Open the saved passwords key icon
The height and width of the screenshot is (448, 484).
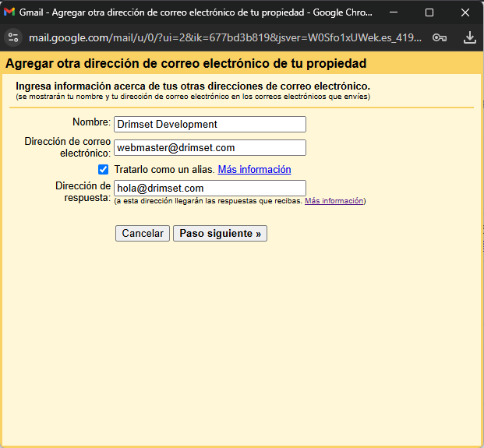click(x=440, y=37)
